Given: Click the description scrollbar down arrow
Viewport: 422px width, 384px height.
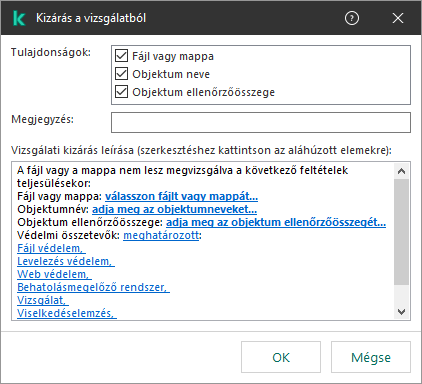Looking at the screenshot, I should click(x=401, y=312).
